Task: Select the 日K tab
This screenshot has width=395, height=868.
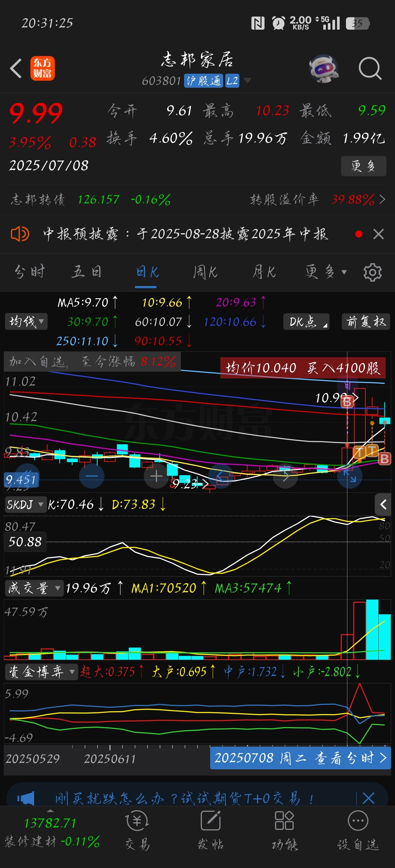Action: (147, 272)
